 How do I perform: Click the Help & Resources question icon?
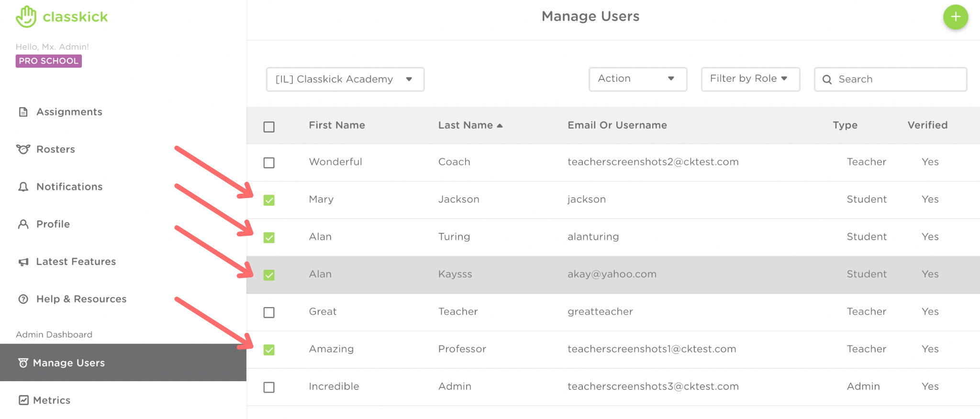coord(23,299)
